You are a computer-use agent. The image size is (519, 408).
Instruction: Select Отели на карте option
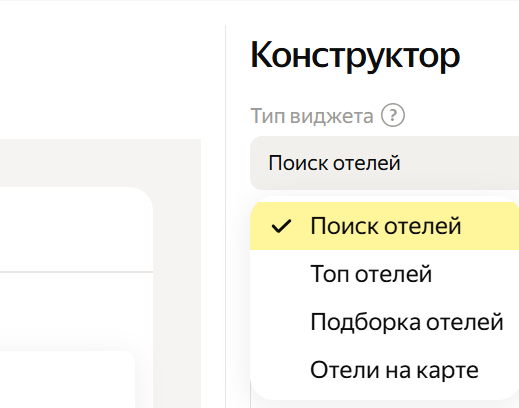(384, 370)
